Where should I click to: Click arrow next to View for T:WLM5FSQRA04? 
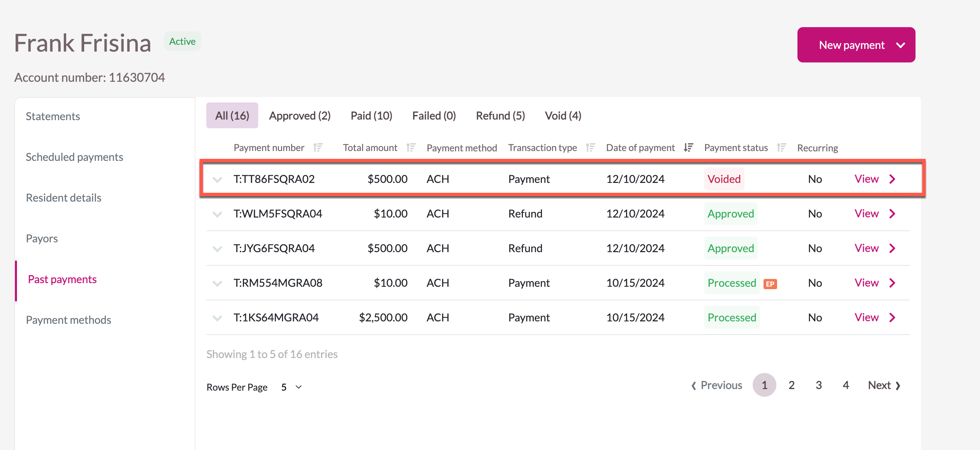pos(892,214)
